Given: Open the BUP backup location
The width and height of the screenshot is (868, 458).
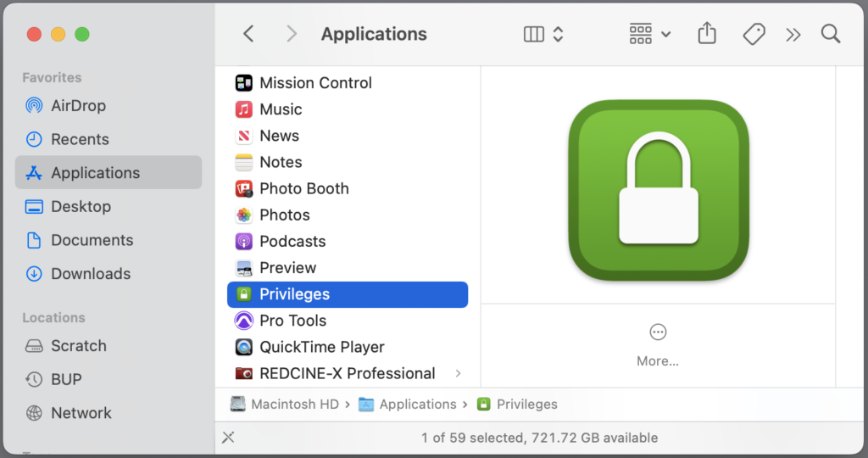Looking at the screenshot, I should [x=108, y=379].
